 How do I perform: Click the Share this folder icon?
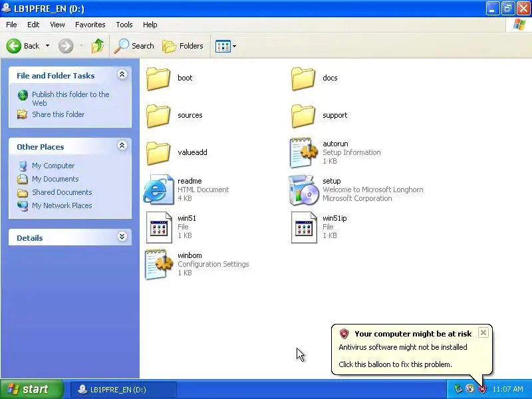pos(23,114)
